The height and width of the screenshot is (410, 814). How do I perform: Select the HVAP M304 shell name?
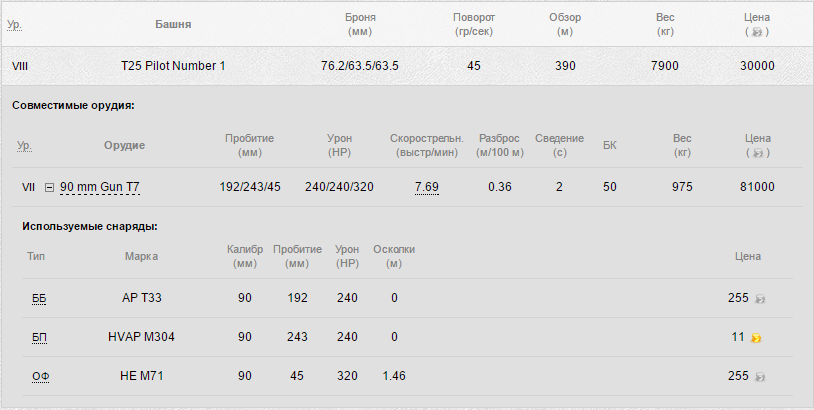(x=141, y=337)
